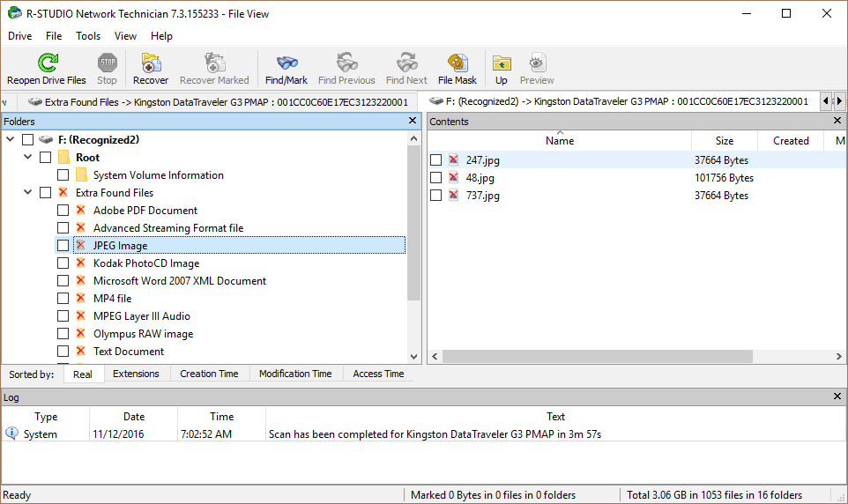Click the Root folder icon
This screenshot has width=848, height=504.
[63, 158]
